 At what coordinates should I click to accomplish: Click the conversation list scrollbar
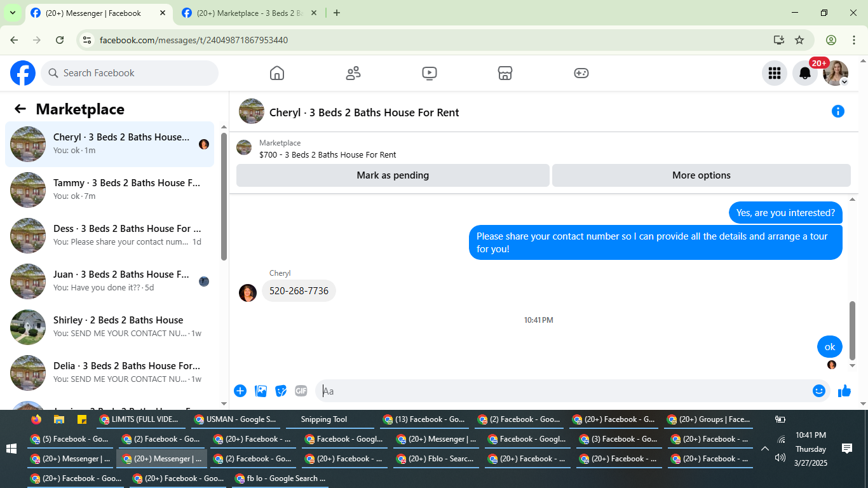coord(224,196)
